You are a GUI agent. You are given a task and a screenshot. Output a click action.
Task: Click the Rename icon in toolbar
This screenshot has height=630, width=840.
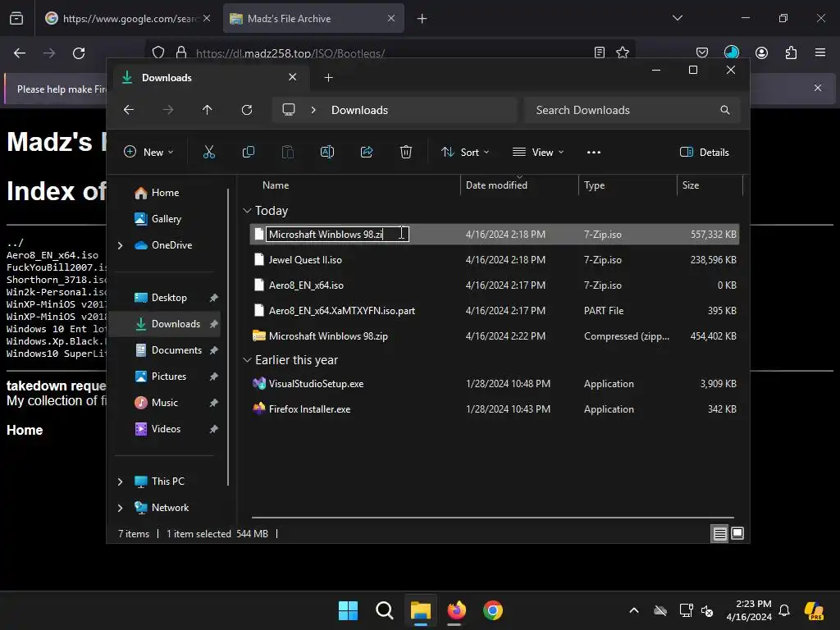pos(327,152)
